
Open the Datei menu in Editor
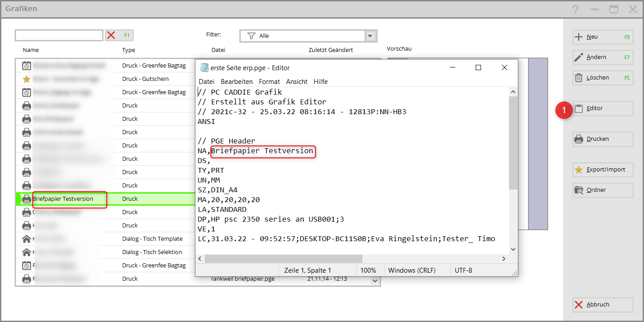(x=207, y=82)
